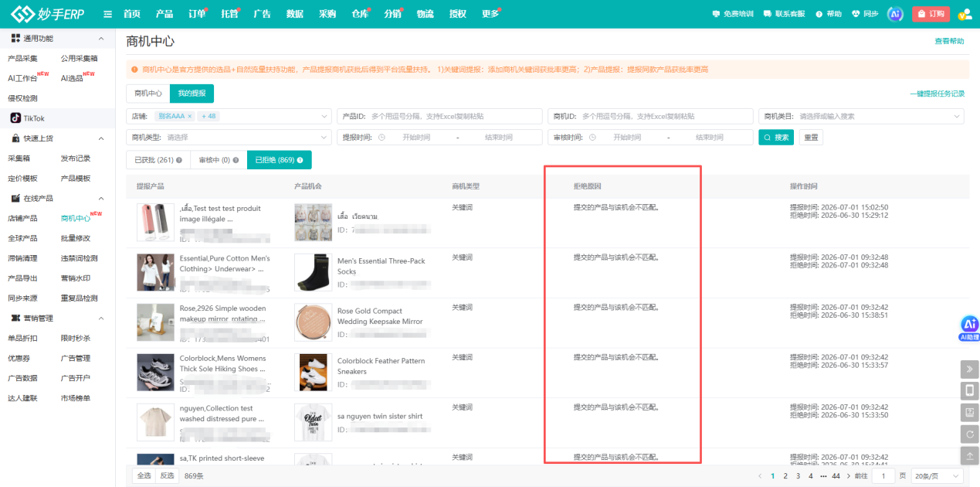
Task: Switch to the 已获批 (261) tab
Action: click(158, 160)
